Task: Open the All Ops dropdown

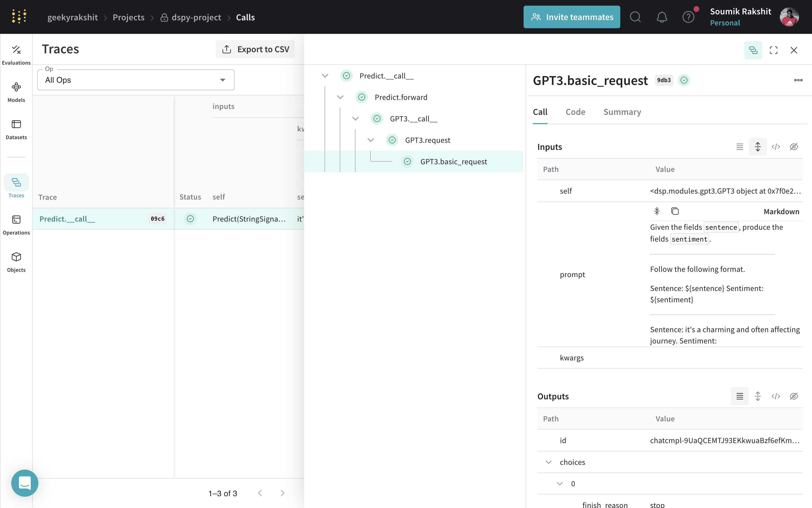Action: tap(136, 80)
